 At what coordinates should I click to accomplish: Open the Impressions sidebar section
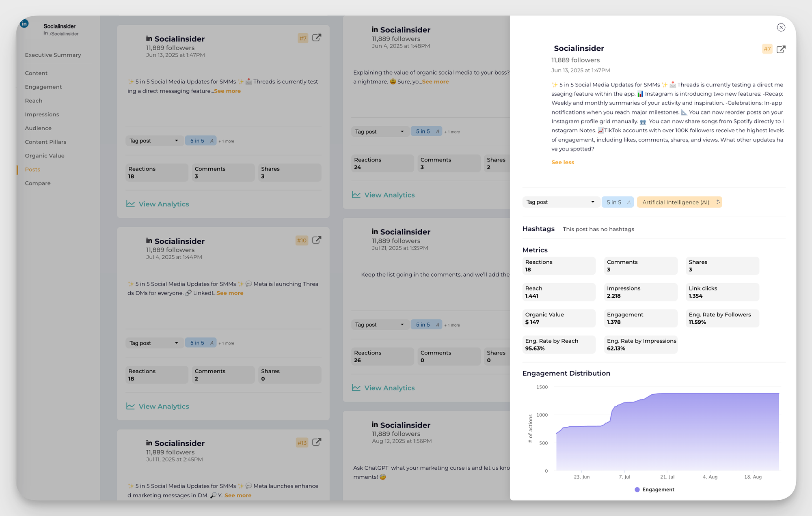pyautogui.click(x=42, y=114)
